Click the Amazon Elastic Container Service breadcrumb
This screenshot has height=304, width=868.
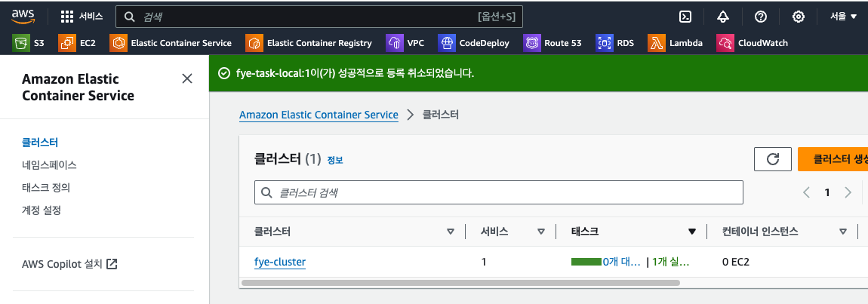tap(319, 115)
